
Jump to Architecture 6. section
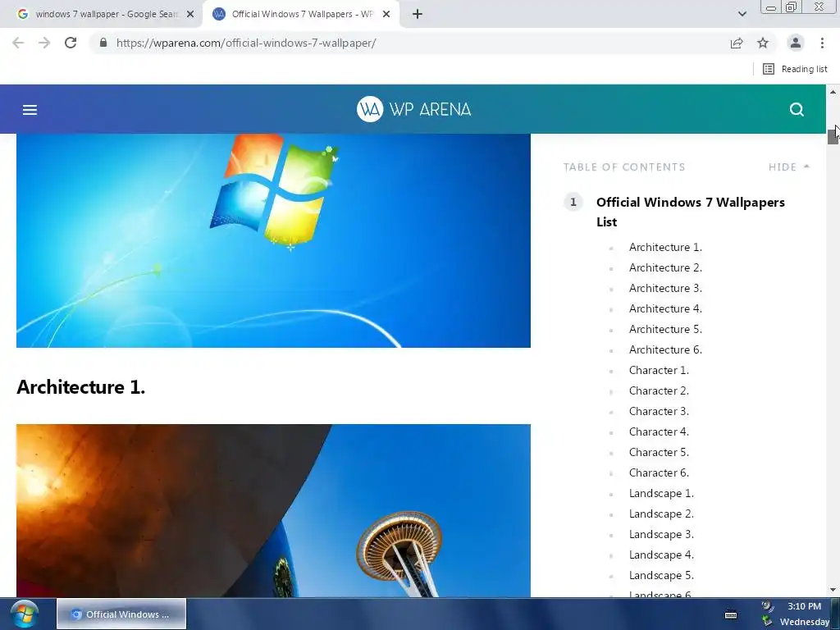(x=665, y=349)
